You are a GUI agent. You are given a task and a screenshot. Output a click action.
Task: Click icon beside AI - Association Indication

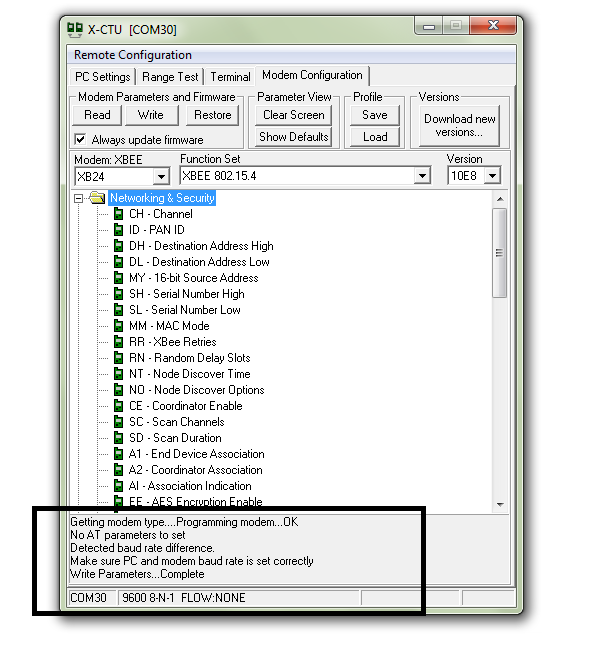click(119, 486)
